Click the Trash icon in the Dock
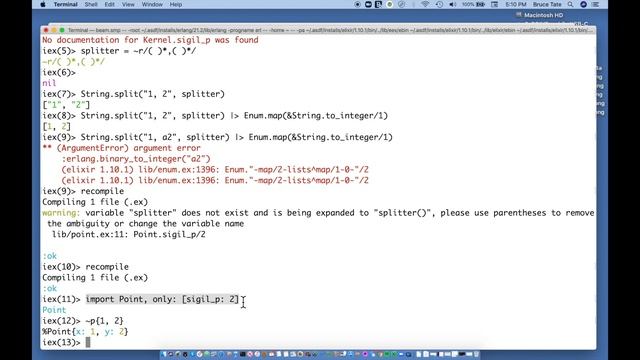640x360 pixels. point(476,354)
